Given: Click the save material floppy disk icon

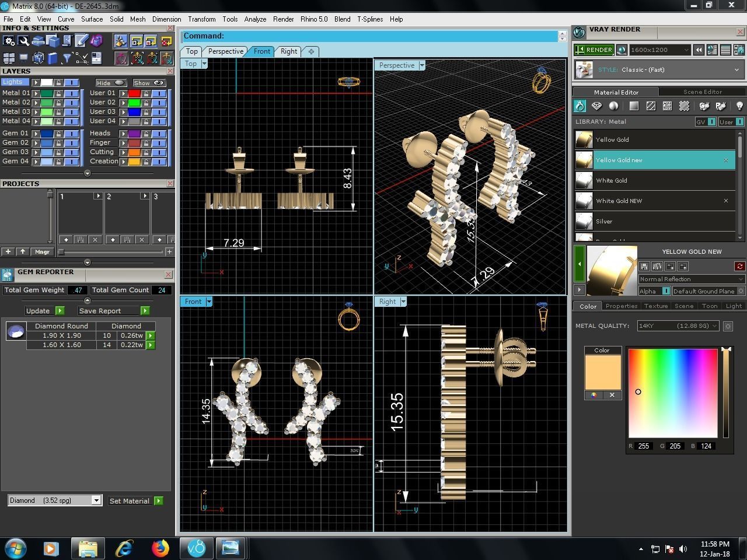Looking at the screenshot, I should coord(644,267).
